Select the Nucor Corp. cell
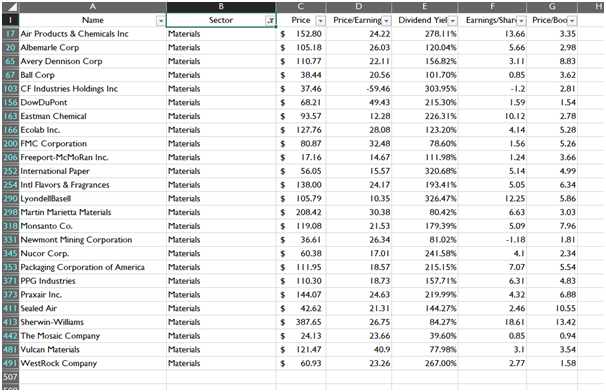This screenshot has height=392, width=606. (x=93, y=254)
